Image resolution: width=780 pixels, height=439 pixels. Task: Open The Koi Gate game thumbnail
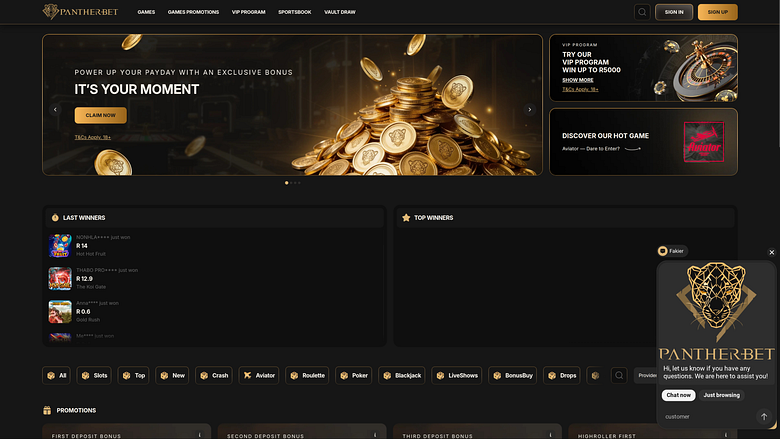60,278
